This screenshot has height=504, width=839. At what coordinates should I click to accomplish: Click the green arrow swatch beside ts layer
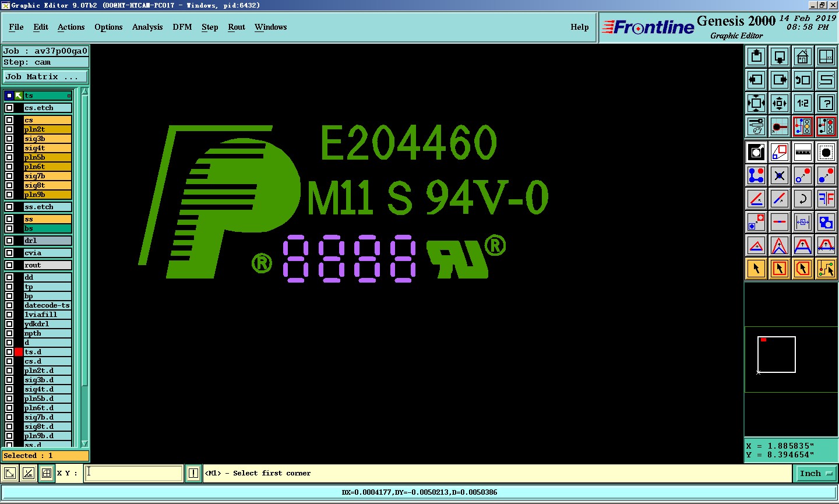(x=19, y=96)
